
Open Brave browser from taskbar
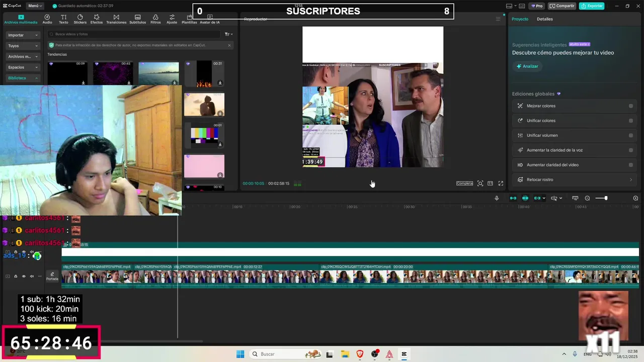tap(360, 354)
